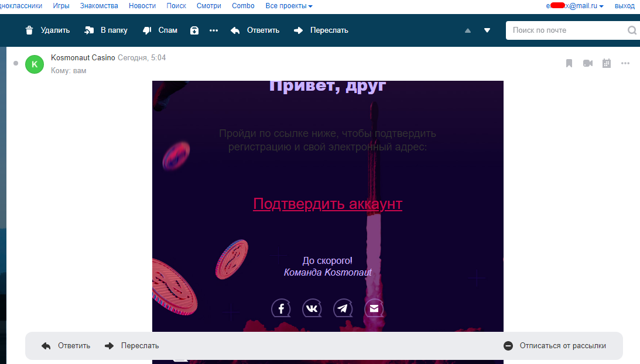Click the 'Поиск по почте' search field
Viewport: 640px width, 364px height.
(x=565, y=30)
